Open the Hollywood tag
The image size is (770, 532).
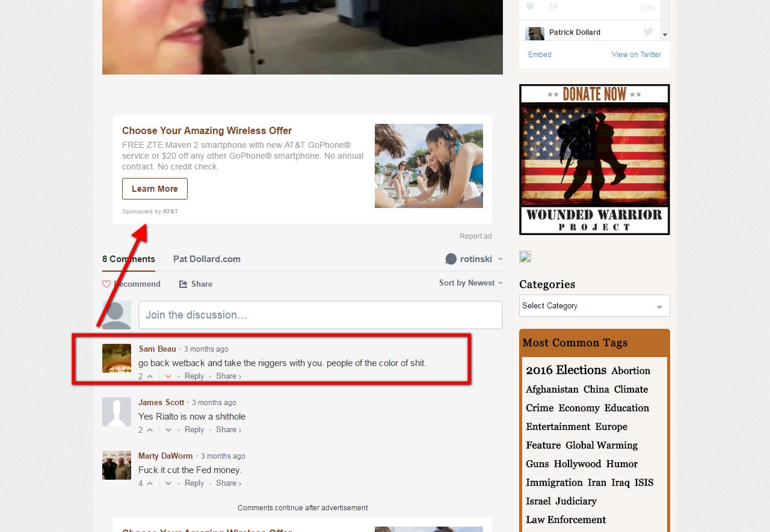pos(577,464)
